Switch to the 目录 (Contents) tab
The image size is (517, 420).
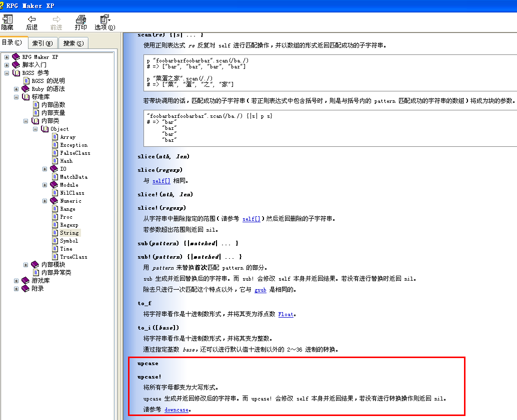pyautogui.click(x=12, y=42)
